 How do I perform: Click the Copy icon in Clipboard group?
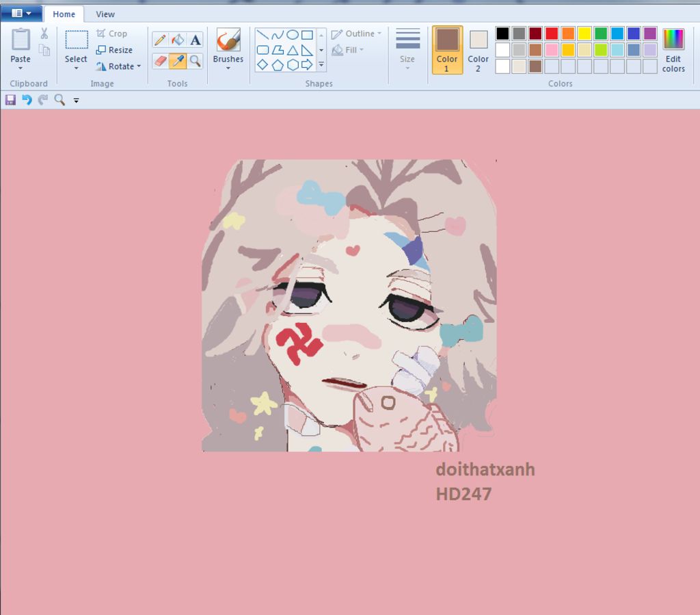(44, 49)
